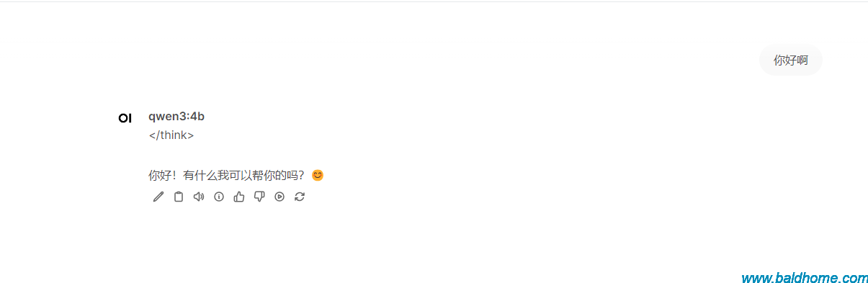The height and width of the screenshot is (283, 868).
Task: Open the www.baldhome.com watermark link
Action: 805,278
